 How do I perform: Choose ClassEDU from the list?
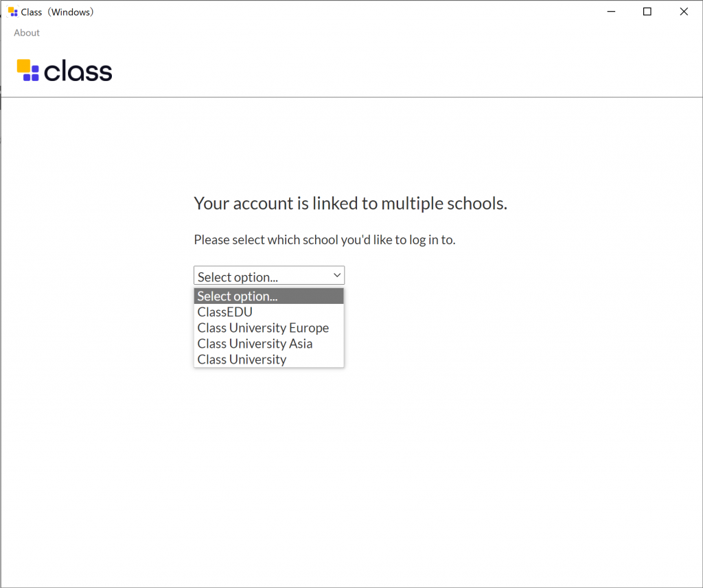(269, 312)
